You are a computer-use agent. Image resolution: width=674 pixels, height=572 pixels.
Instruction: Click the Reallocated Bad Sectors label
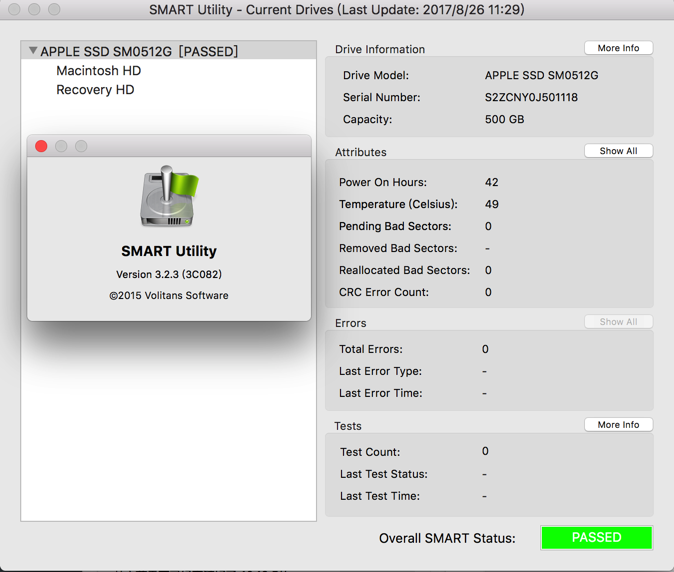click(x=404, y=270)
